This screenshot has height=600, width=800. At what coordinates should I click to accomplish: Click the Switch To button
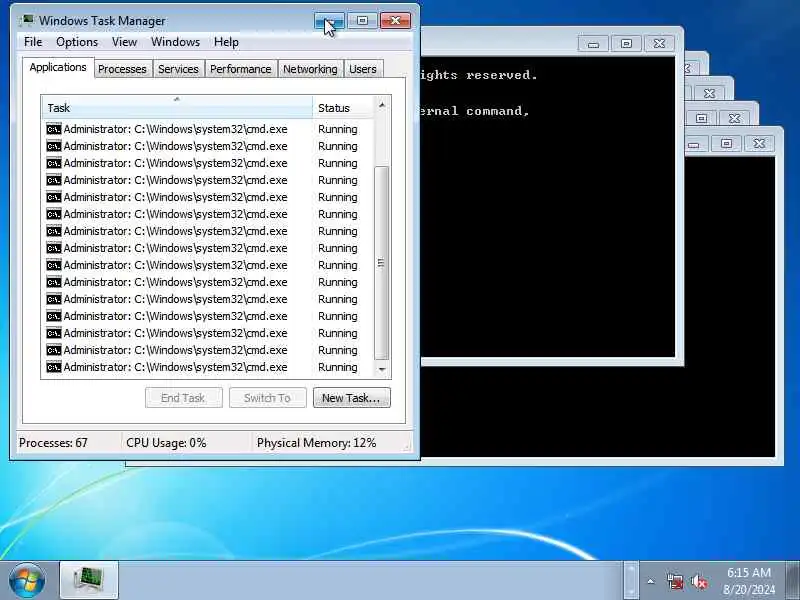pos(267,397)
